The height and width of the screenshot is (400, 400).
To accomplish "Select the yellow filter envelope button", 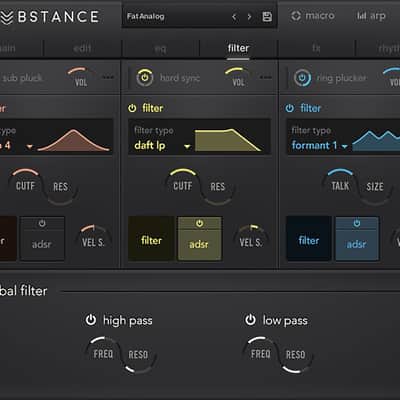I will pyautogui.click(x=151, y=239).
